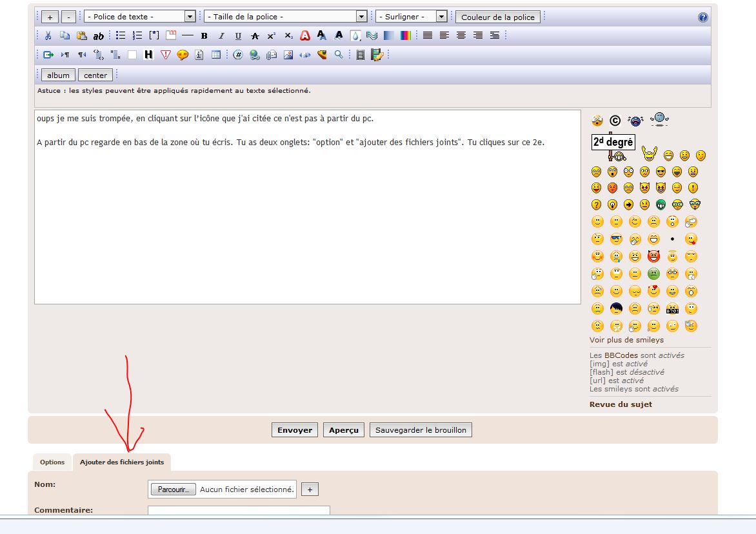
Task: Apply underline formatting
Action: pos(238,35)
